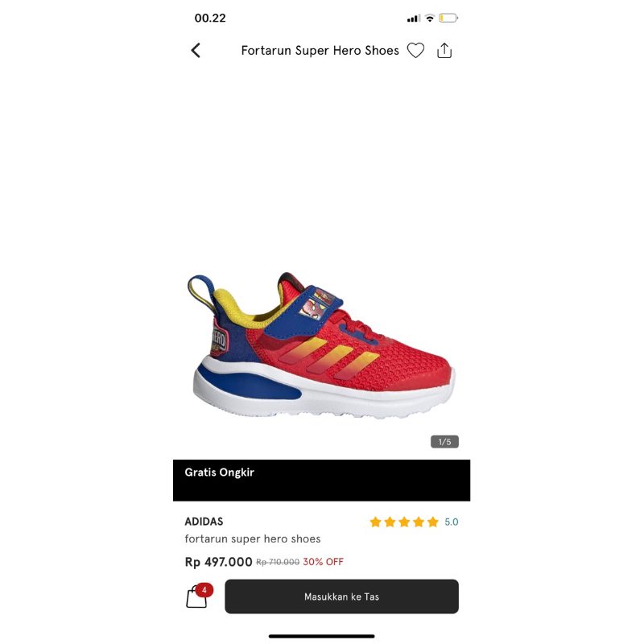Tap the Gratis Ongkir banner

(321, 480)
